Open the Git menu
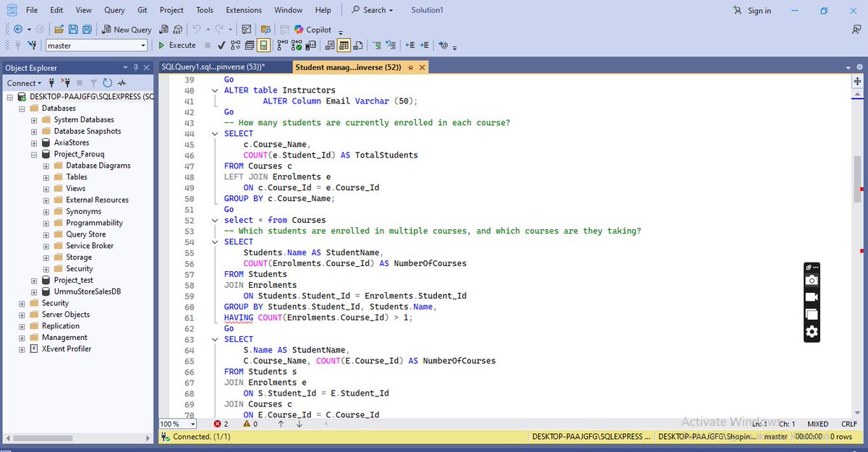The height and width of the screenshot is (452, 868). click(141, 10)
